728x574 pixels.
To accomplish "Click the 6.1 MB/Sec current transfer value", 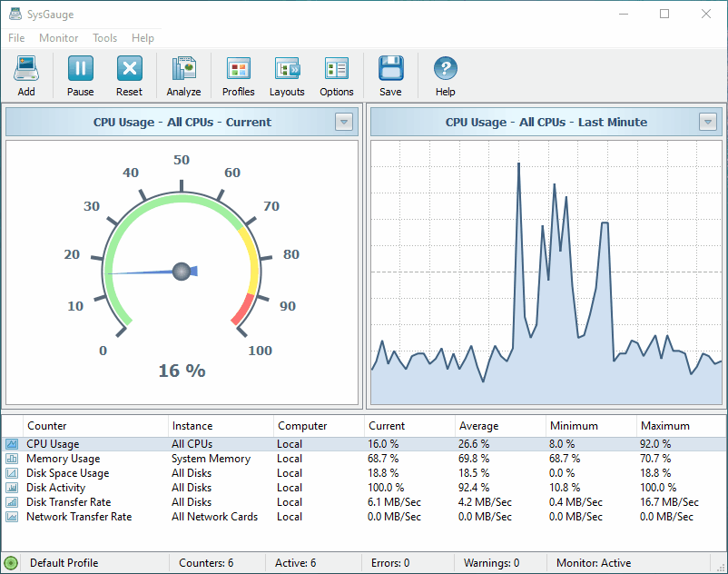I will (394, 502).
